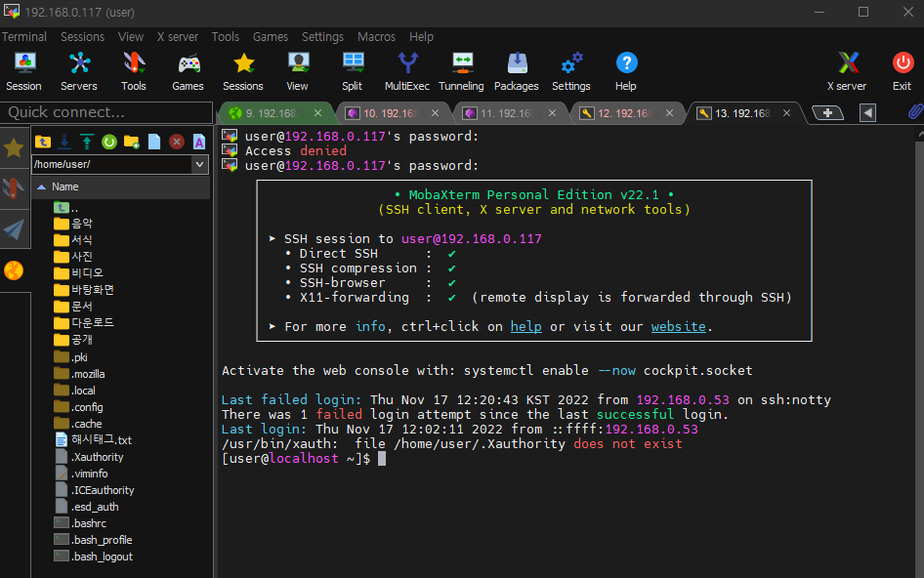924x578 pixels.
Task: Open the Session toolbar button
Action: click(x=24, y=71)
